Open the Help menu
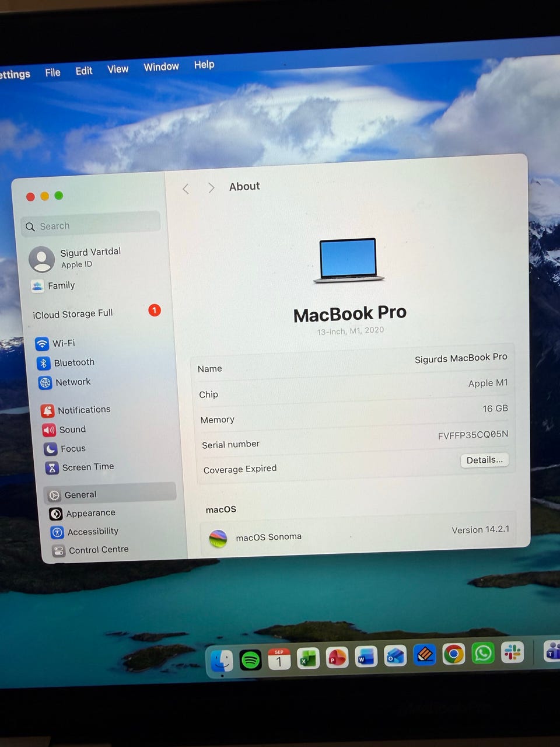Screen dimensions: 560x747 [204, 64]
